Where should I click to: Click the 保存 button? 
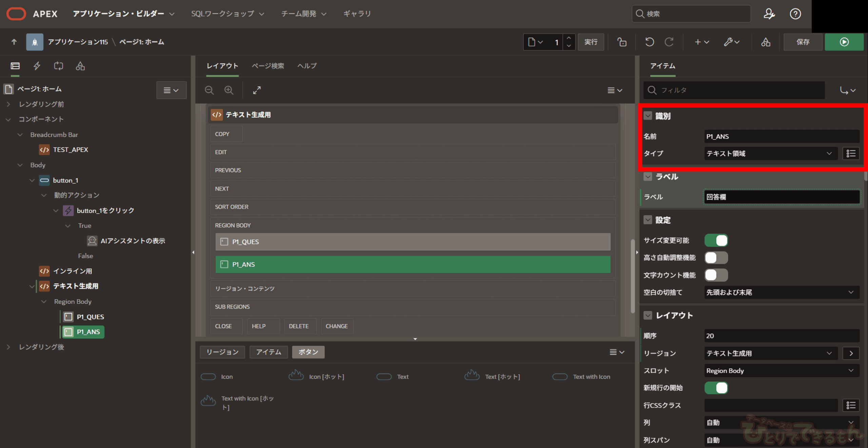[803, 42]
